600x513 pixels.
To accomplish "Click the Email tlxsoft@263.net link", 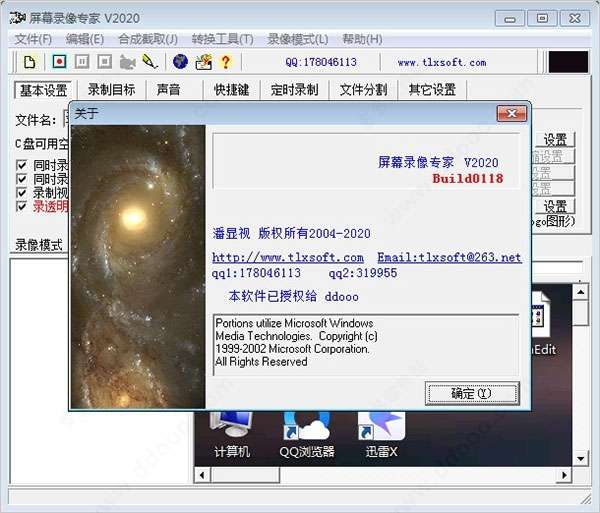I will click(449, 258).
